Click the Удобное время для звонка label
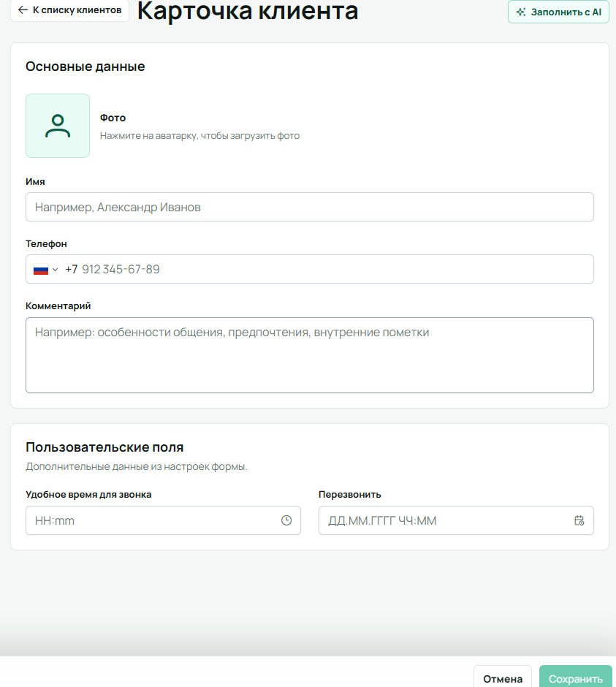The image size is (616, 687). point(88,495)
